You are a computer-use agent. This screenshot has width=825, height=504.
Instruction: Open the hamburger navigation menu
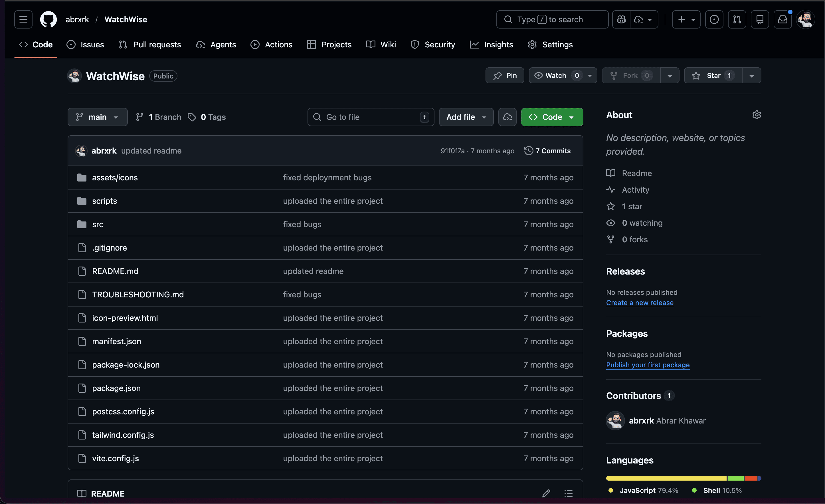point(23,19)
